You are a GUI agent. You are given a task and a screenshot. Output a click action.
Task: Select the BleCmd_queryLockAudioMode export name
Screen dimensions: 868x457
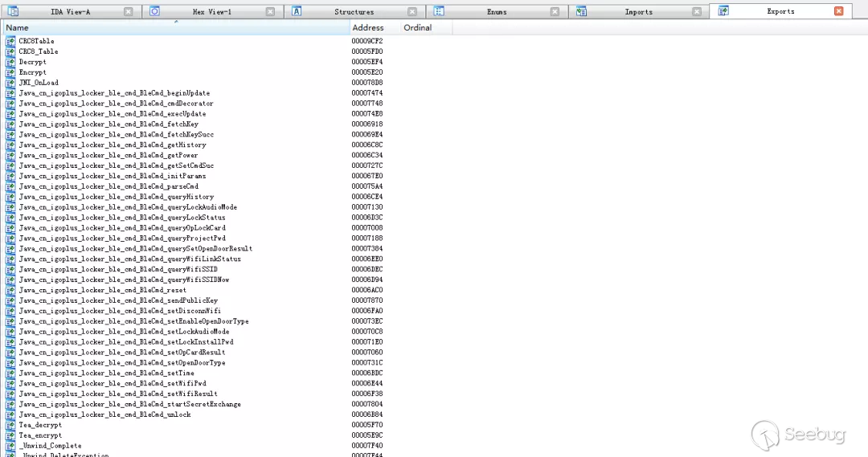coord(128,207)
